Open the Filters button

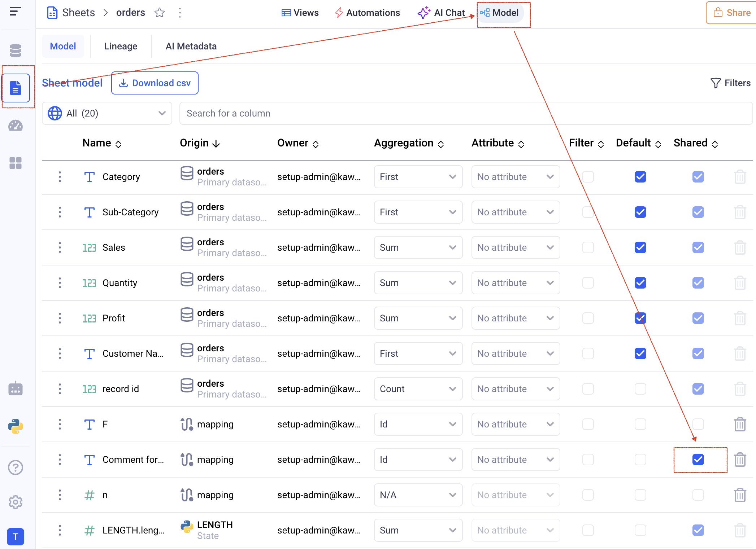click(730, 83)
